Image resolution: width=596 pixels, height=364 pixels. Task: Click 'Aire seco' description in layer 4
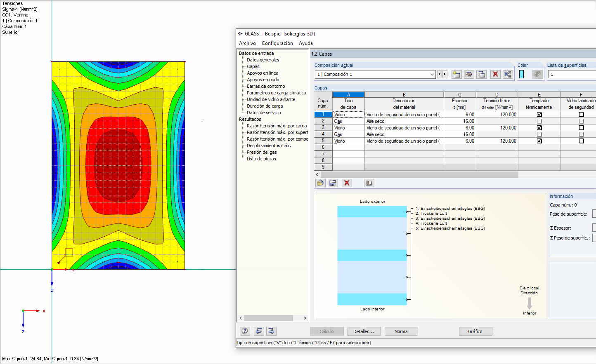click(x=404, y=134)
